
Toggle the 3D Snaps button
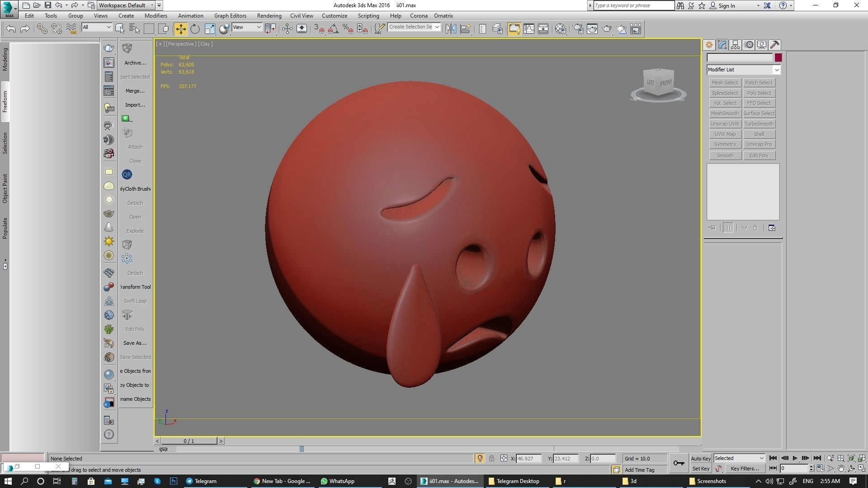point(319,29)
